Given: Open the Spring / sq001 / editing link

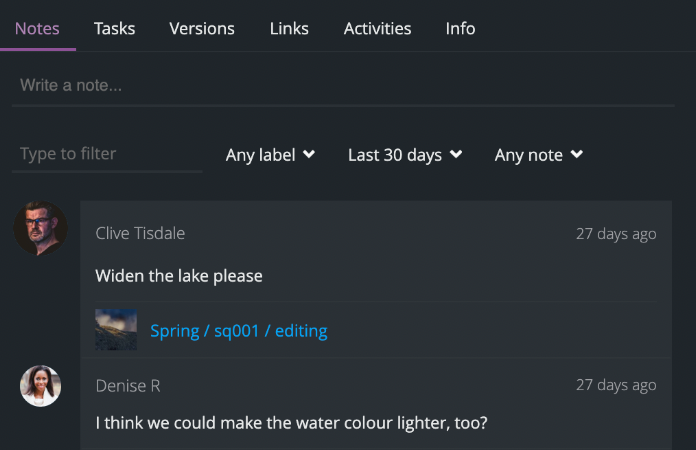Looking at the screenshot, I should coord(238,330).
